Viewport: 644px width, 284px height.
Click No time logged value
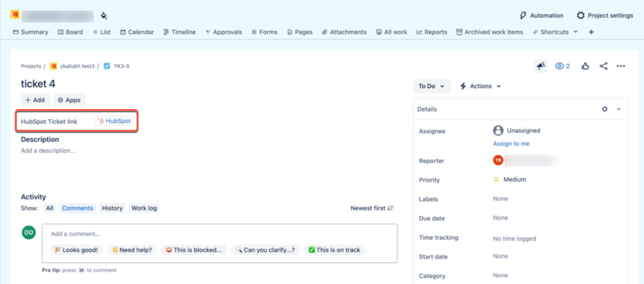click(515, 238)
